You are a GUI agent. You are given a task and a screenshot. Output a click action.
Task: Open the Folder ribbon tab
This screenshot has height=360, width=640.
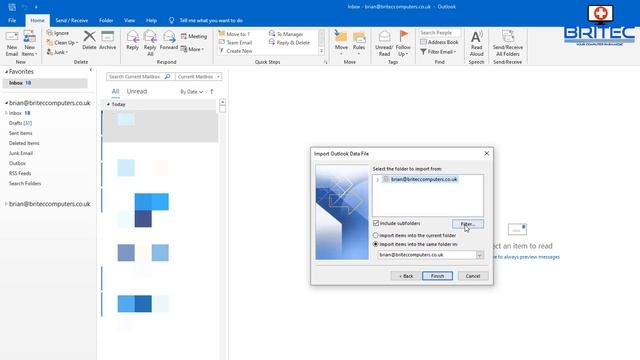click(x=106, y=20)
